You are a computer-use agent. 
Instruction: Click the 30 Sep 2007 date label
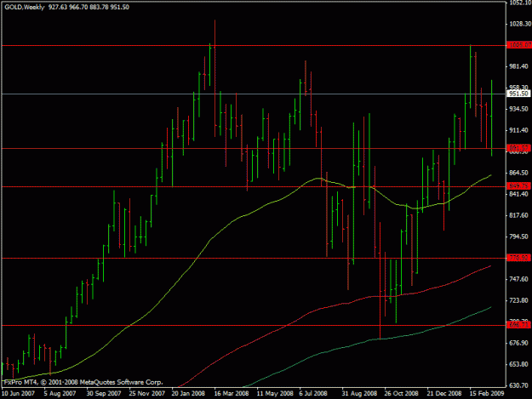(104, 394)
